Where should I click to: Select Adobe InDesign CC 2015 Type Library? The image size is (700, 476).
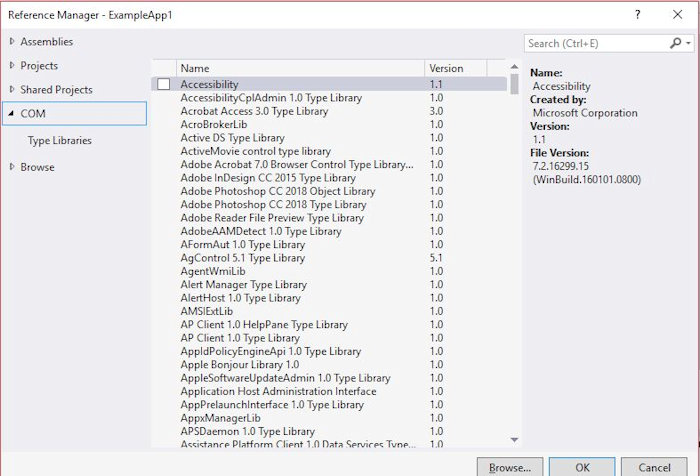pos(329,178)
